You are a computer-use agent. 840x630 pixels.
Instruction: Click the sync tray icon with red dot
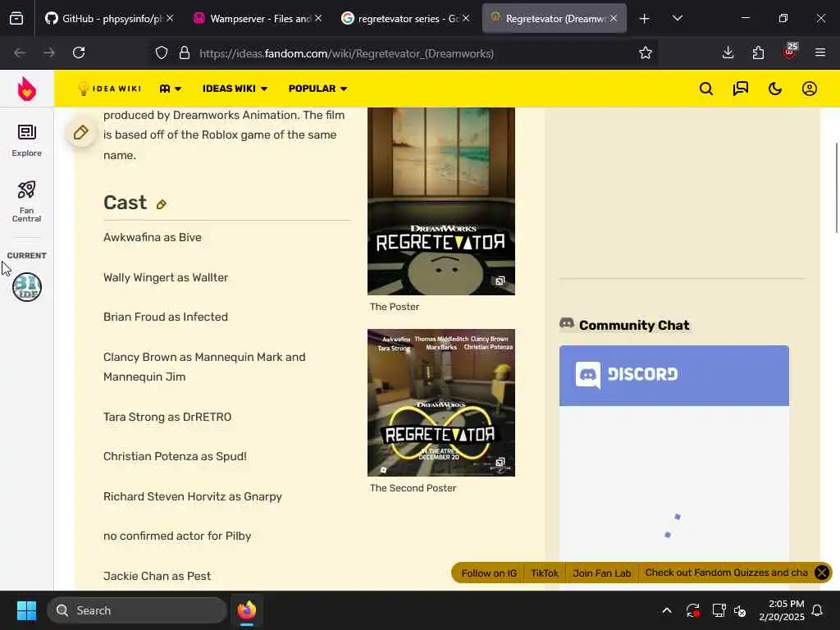692,610
